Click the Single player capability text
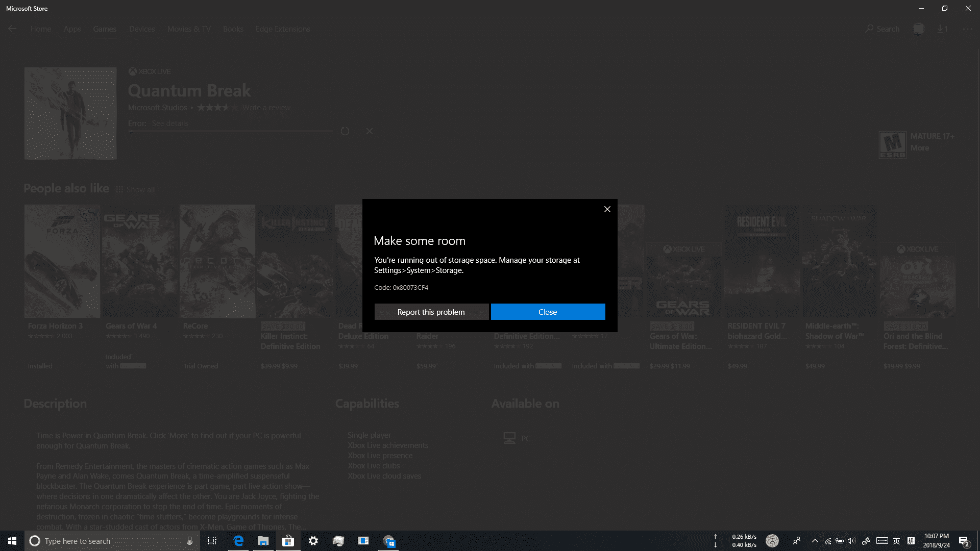980x551 pixels. [x=369, y=435]
